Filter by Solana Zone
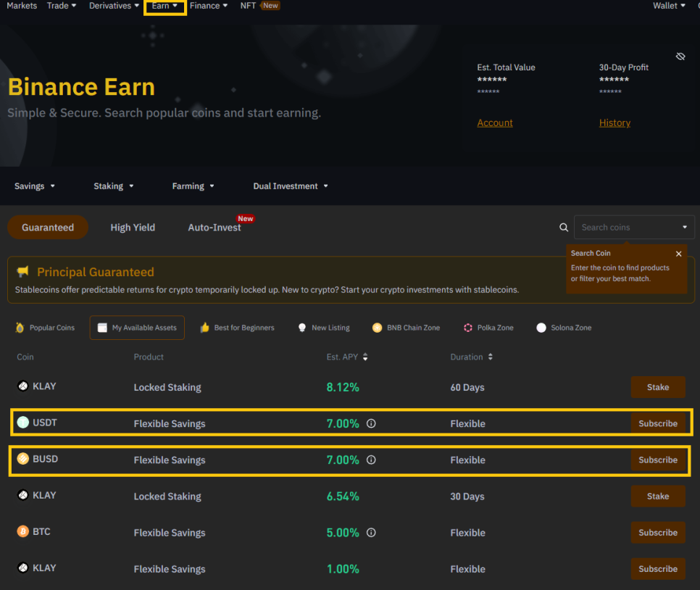Screen dimensions: 700x590 tap(564, 328)
